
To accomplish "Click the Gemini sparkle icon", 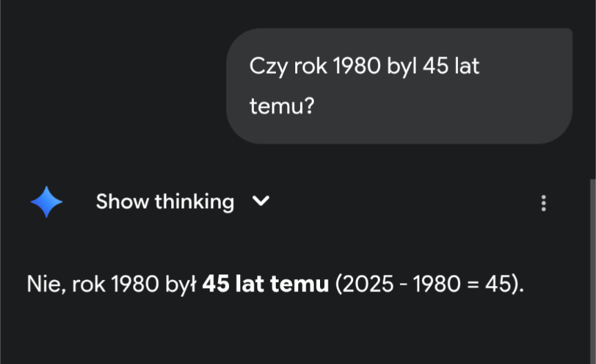I will (x=46, y=202).
